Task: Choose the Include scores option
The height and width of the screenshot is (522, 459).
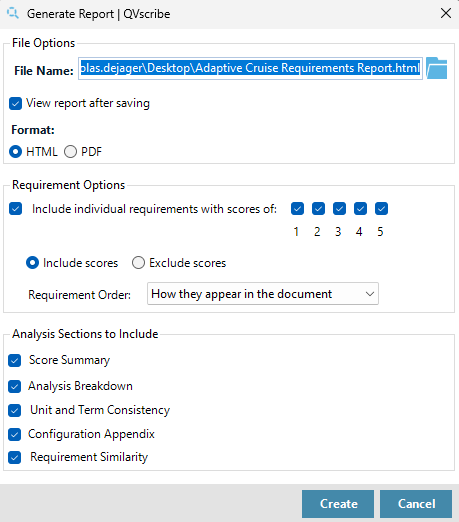Action: tap(32, 263)
